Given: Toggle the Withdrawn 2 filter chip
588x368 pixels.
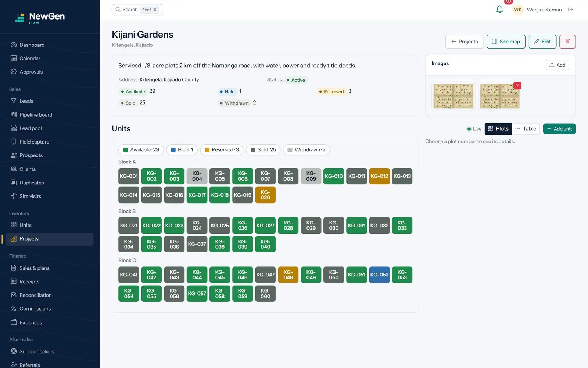Looking at the screenshot, I should pyautogui.click(x=306, y=150).
